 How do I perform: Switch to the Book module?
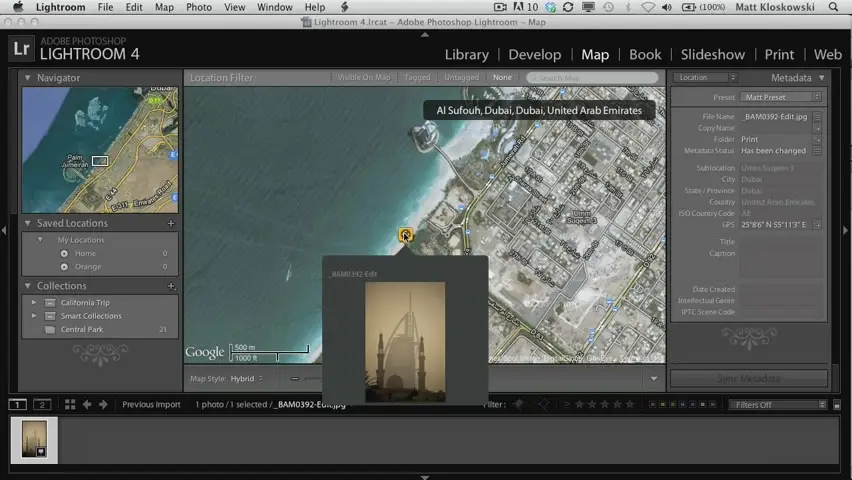click(x=645, y=54)
